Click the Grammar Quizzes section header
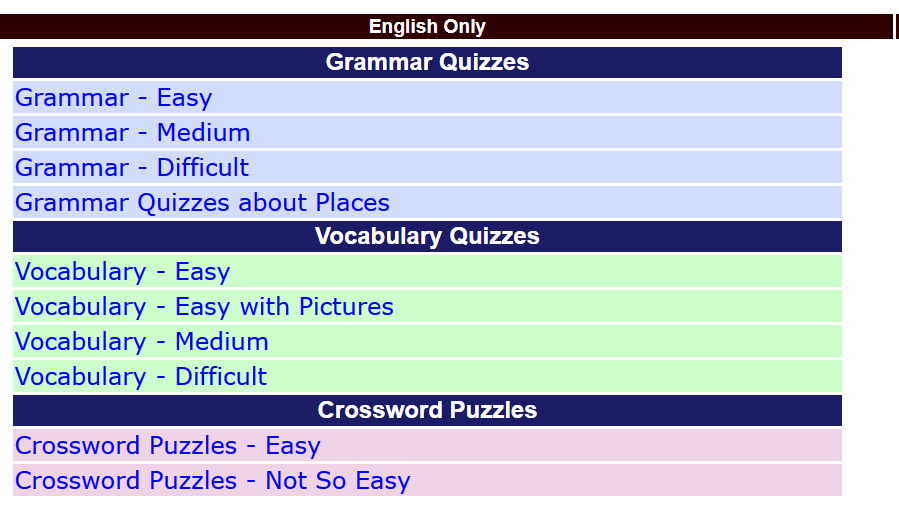Screen dimensions: 899x521 tap(427, 62)
